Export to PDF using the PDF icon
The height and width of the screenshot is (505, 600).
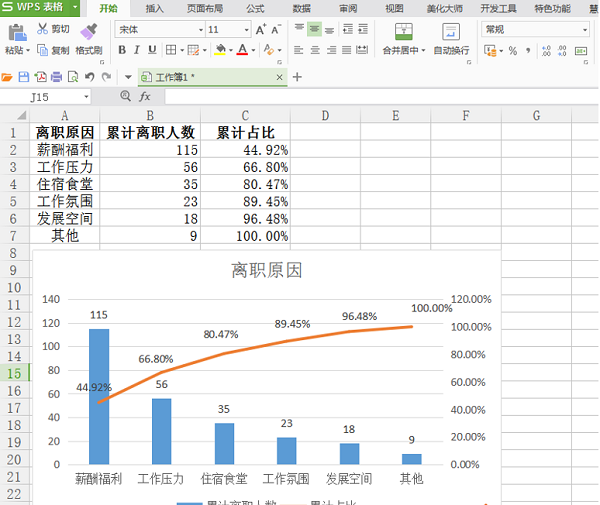(40, 76)
